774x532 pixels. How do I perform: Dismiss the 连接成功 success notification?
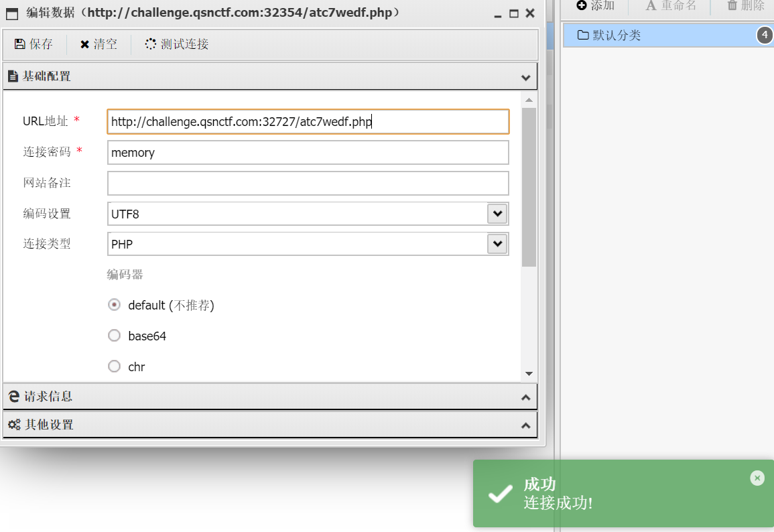click(x=757, y=478)
